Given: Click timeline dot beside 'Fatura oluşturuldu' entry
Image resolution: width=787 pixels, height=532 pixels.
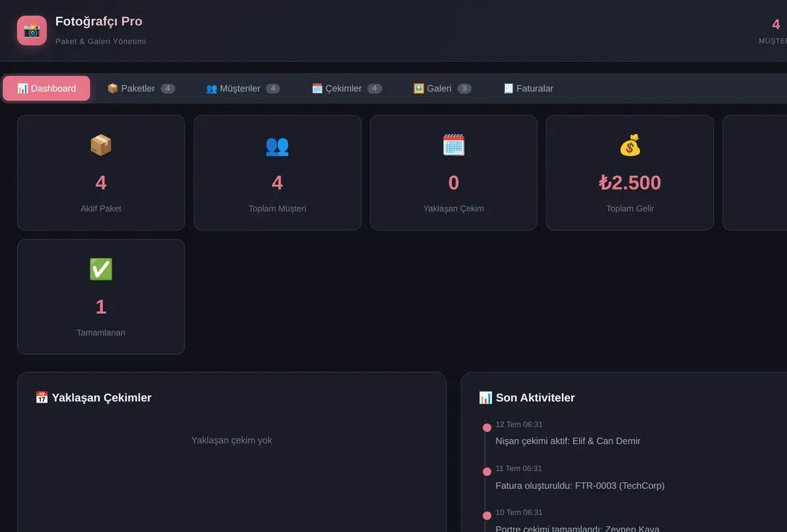Looking at the screenshot, I should (x=487, y=472).
